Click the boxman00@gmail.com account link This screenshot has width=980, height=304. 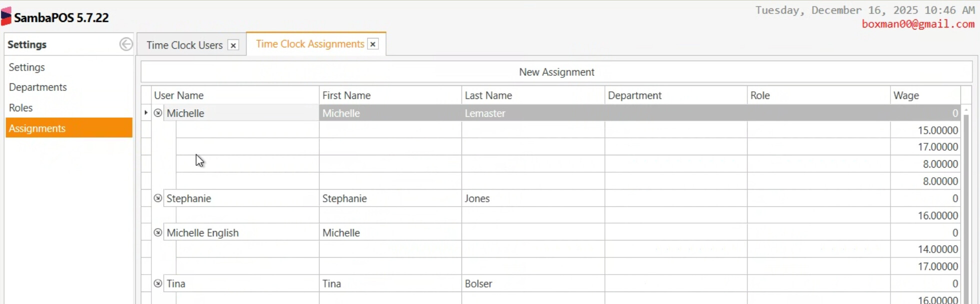(x=917, y=24)
